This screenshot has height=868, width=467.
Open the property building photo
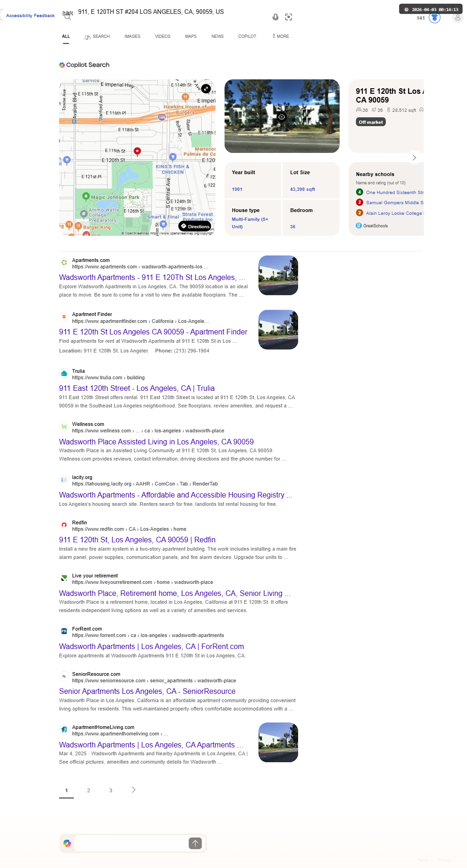282,116
